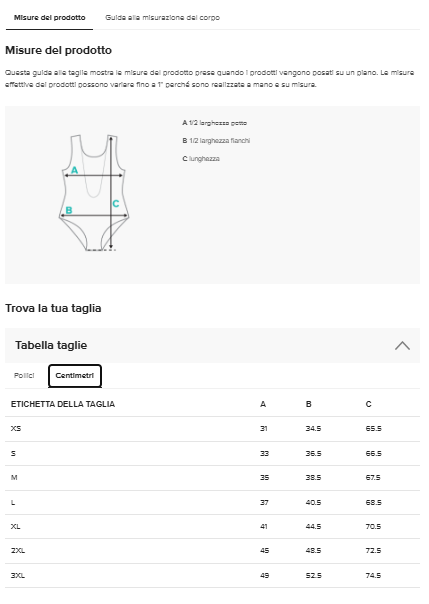The height and width of the screenshot is (604, 429).
Task: Click the teal A label on diagram
Action: tap(74, 170)
